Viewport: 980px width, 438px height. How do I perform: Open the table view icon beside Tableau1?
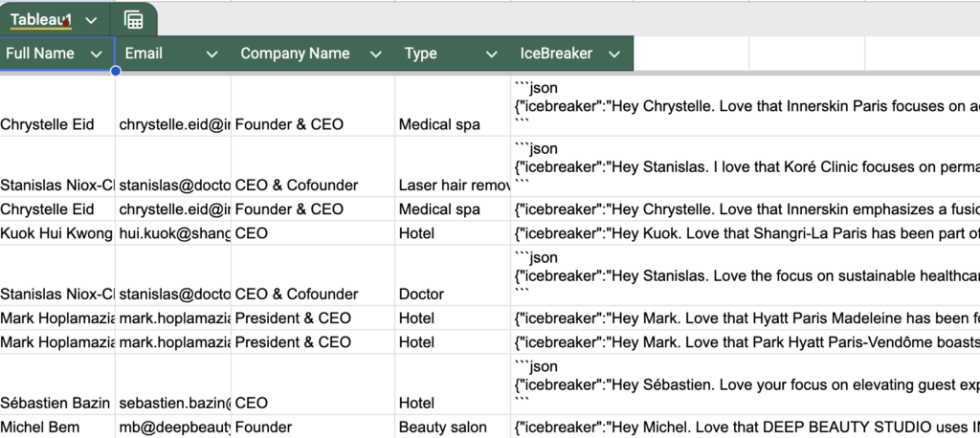tap(134, 20)
